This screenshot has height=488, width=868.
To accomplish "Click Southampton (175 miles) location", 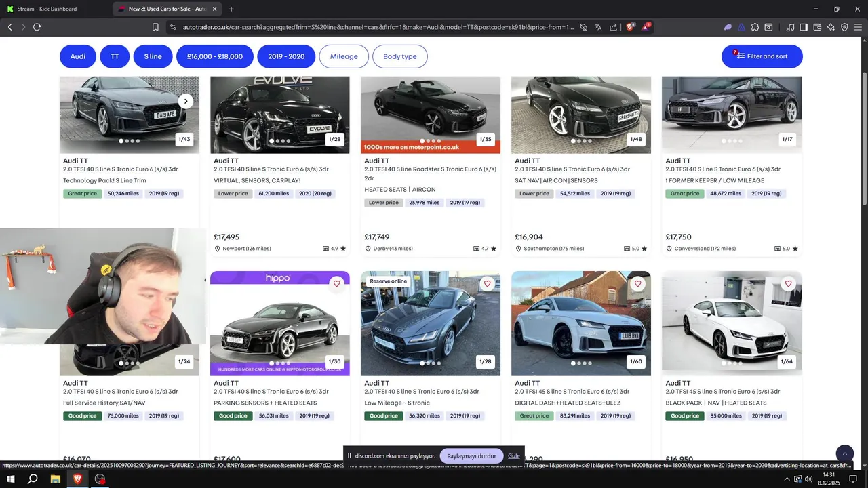I will point(549,249).
